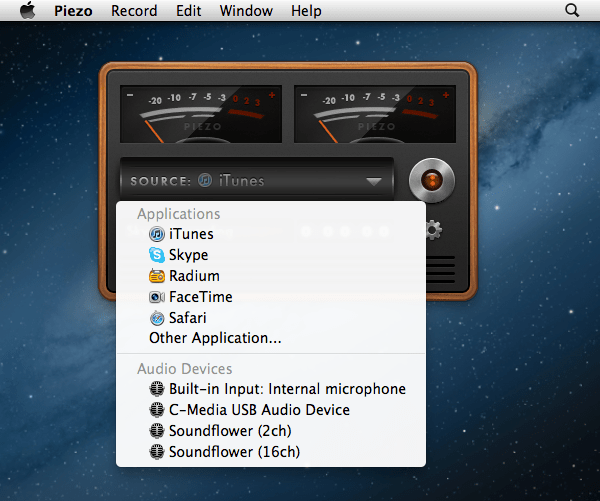600x501 pixels.
Task: Click the right VU meter
Action: tap(375, 114)
